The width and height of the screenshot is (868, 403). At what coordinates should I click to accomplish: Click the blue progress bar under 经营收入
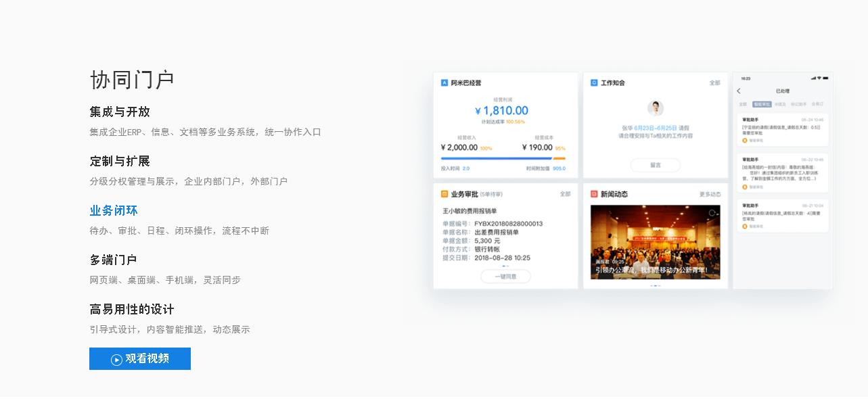coord(495,159)
